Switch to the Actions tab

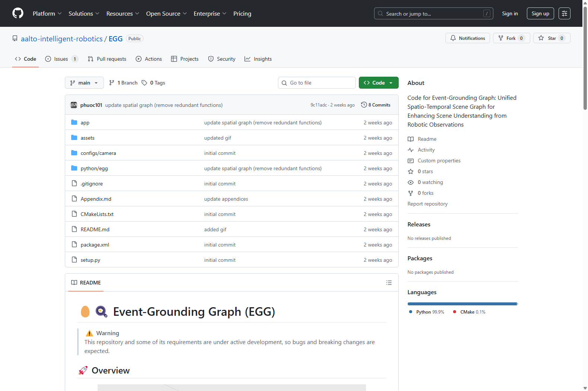[x=149, y=59]
